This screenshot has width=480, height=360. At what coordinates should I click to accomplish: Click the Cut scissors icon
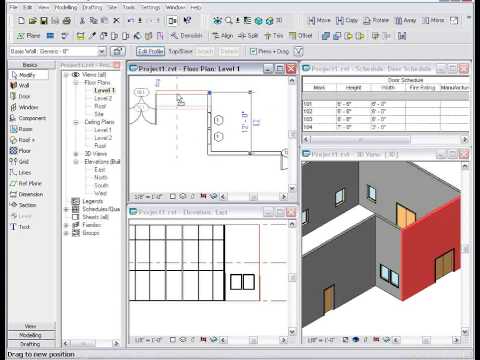pos(82,21)
